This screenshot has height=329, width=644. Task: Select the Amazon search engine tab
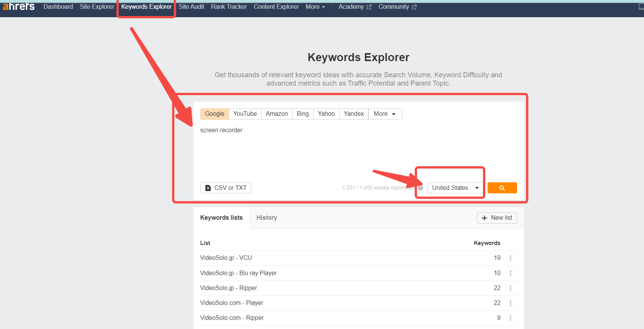277,114
